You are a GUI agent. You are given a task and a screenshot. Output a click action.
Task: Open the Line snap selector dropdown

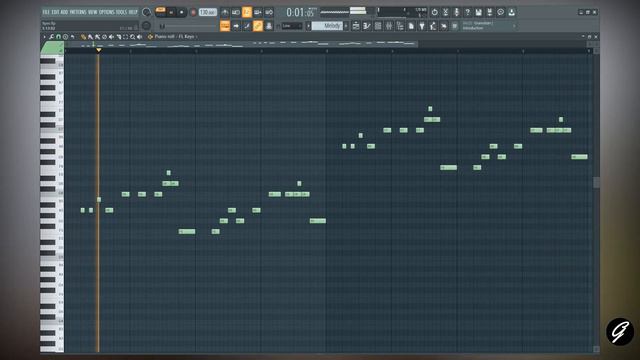[x=292, y=26]
